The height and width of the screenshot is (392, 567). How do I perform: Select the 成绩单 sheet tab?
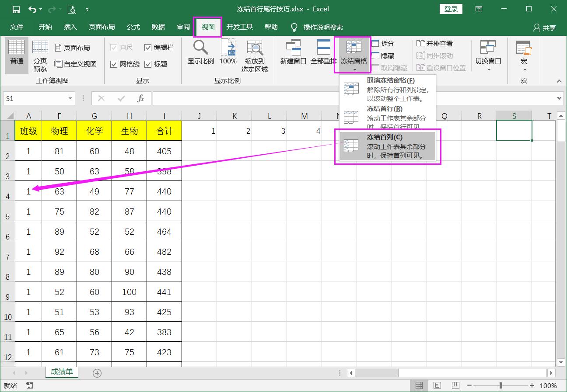(x=62, y=373)
